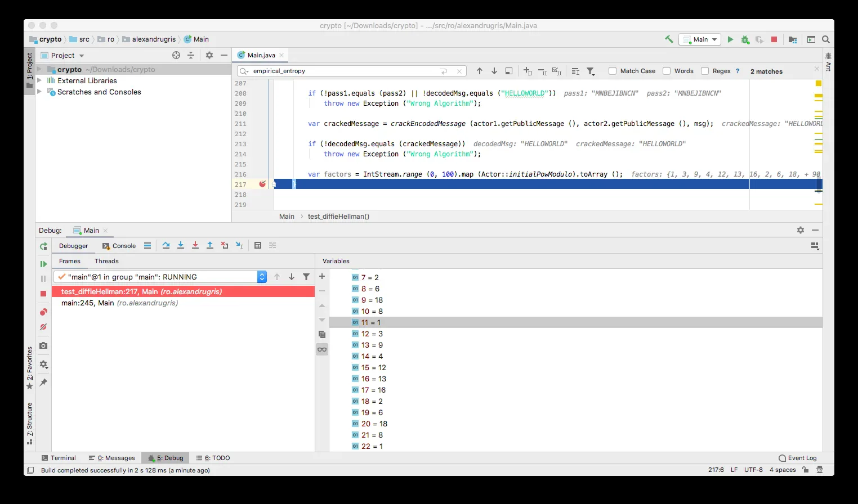Click the Step Into debugger icon

pyautogui.click(x=181, y=245)
